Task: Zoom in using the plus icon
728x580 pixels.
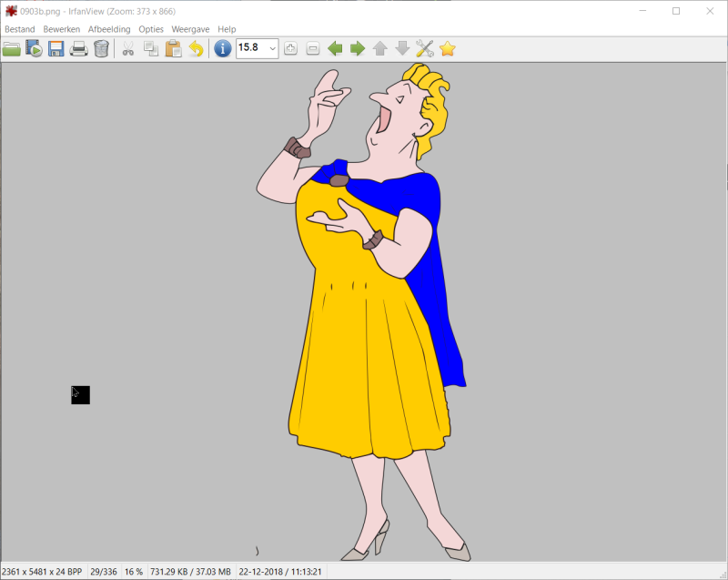Action: pos(290,49)
